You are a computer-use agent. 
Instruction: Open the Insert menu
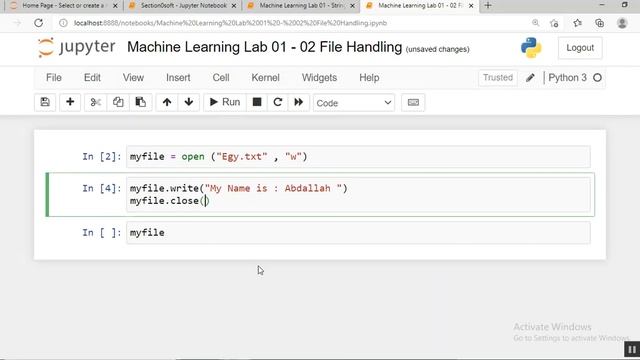pyautogui.click(x=178, y=78)
